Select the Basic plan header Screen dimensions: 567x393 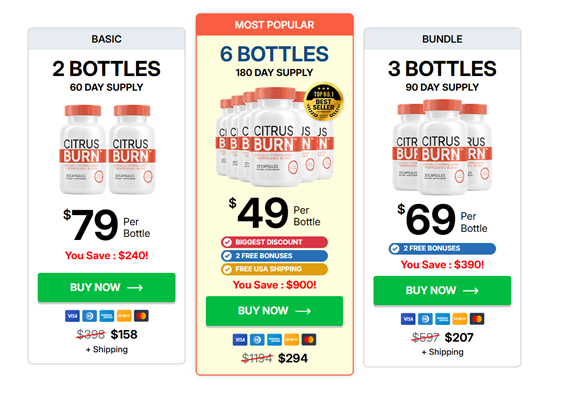pos(107,39)
